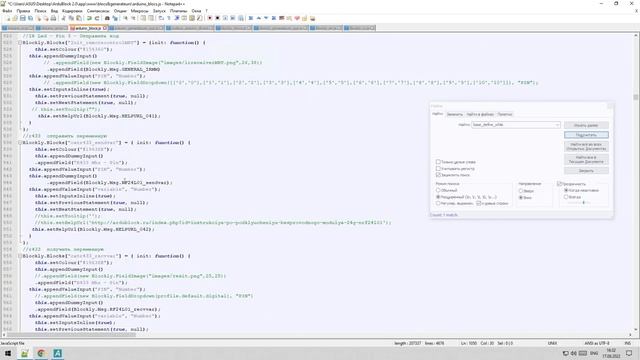Select 'Расширенный' extended search mode radio button
This screenshot has width=640, height=360.
tap(438, 197)
